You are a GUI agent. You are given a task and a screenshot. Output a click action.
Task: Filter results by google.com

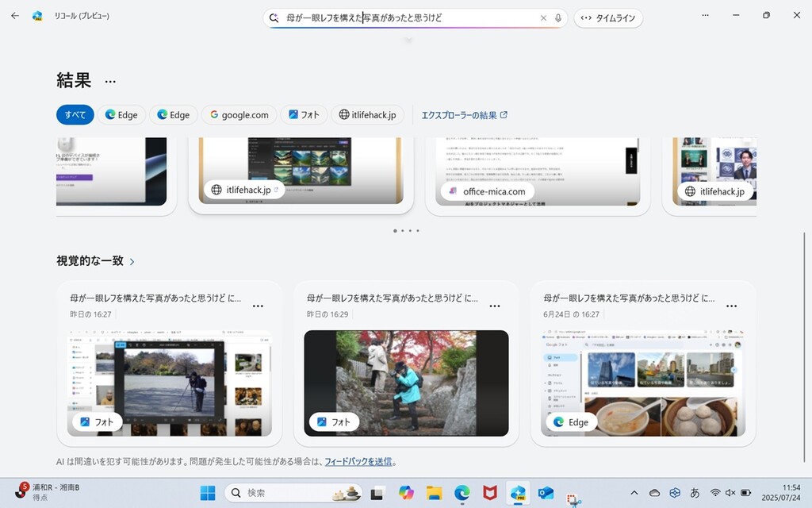239,114
